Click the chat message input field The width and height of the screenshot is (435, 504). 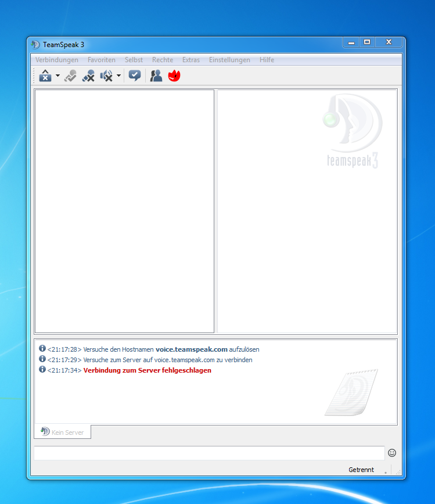pos(209,453)
